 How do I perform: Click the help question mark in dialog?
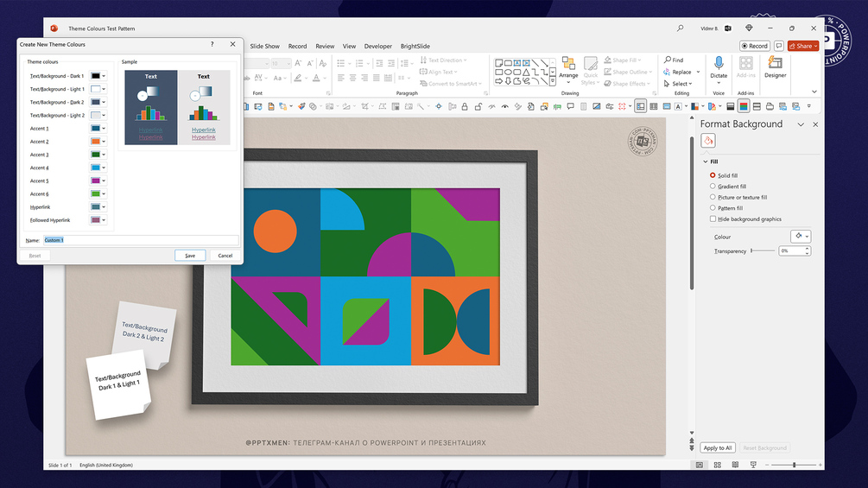coord(212,44)
